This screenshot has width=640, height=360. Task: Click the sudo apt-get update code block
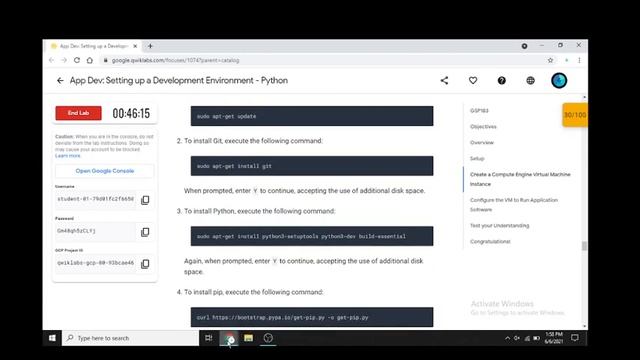(x=312, y=116)
